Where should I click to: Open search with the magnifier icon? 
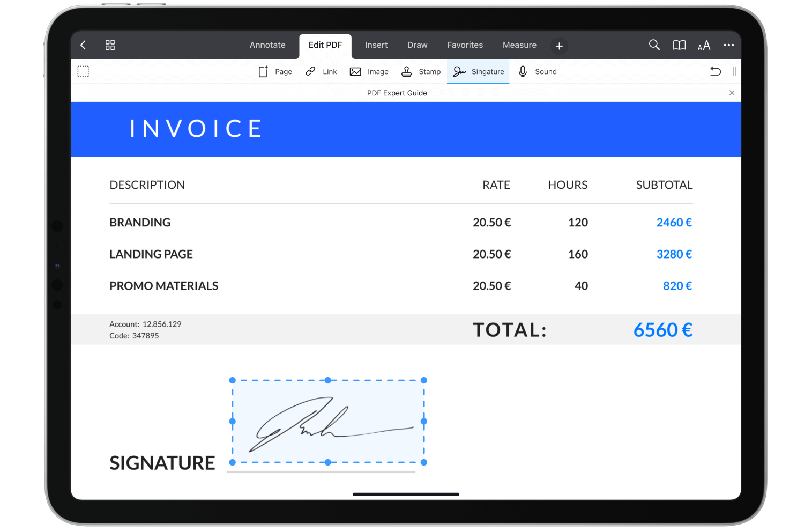(x=654, y=45)
